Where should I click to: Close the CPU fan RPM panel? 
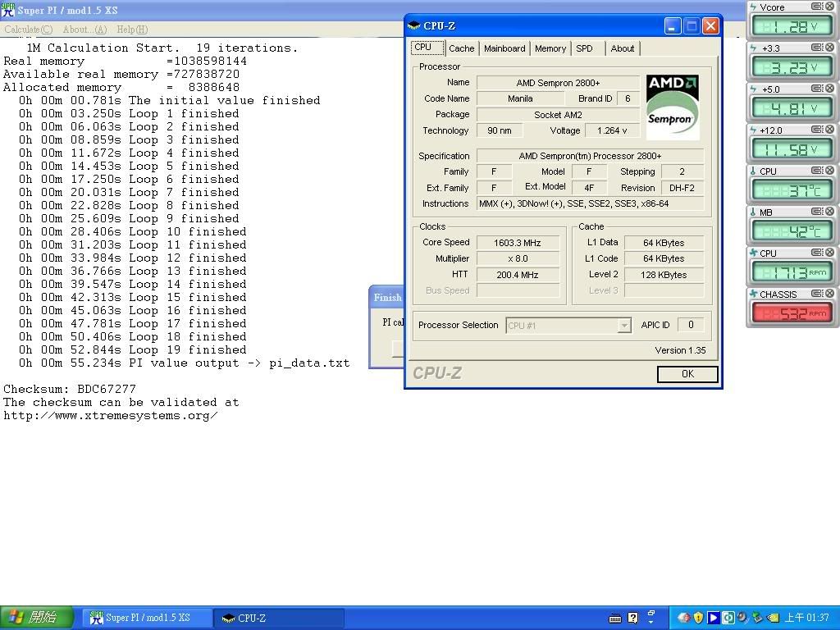coord(829,253)
